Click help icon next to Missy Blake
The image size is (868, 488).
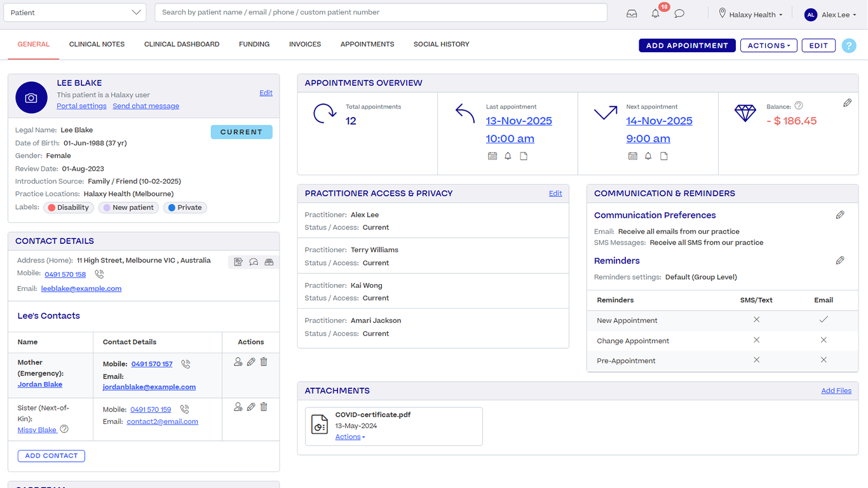(x=64, y=430)
